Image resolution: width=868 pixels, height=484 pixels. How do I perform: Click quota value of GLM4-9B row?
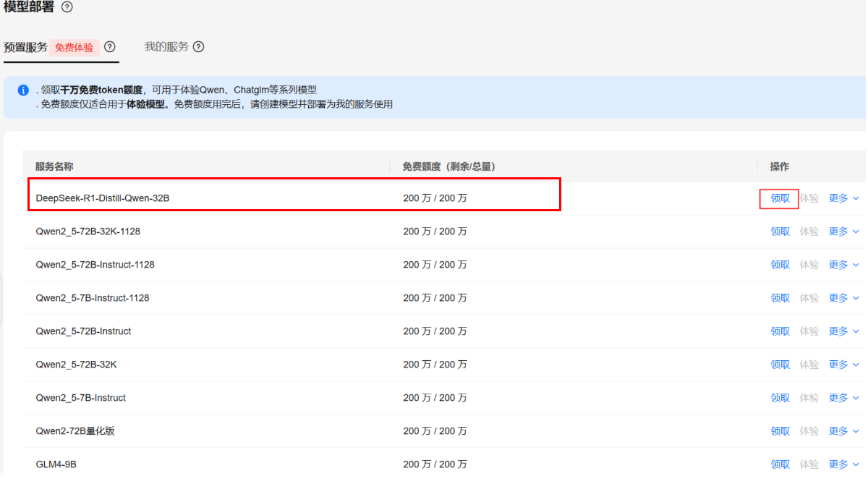(435, 464)
